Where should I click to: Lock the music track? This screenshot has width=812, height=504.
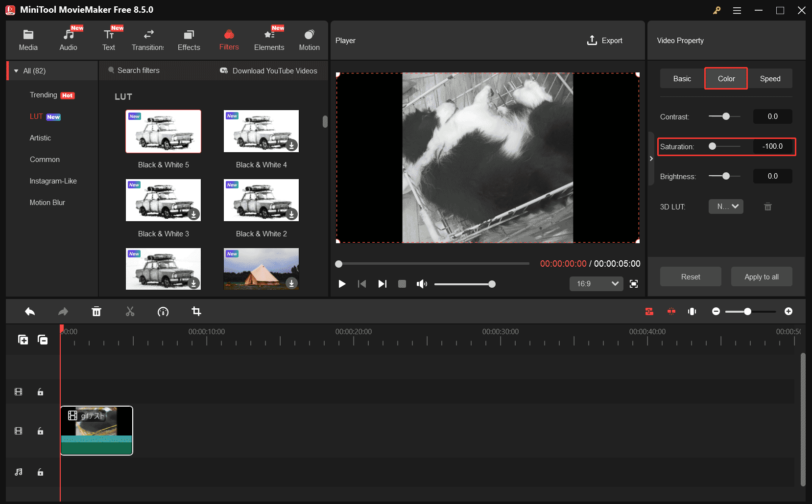40,472
